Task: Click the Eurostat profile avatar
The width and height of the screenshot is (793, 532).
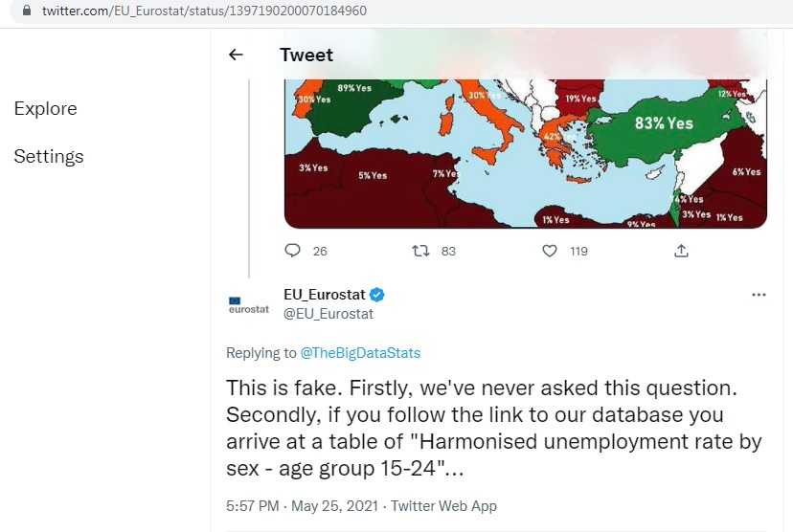Action: point(249,304)
